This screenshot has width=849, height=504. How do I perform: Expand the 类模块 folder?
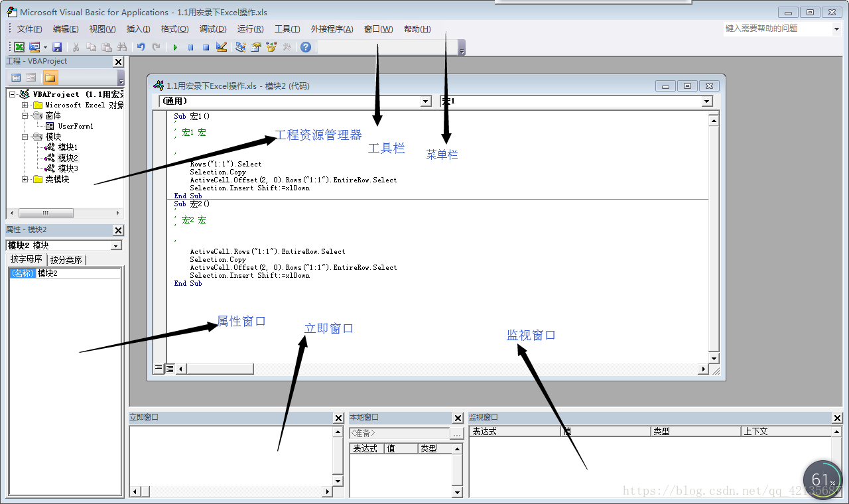tap(25, 179)
